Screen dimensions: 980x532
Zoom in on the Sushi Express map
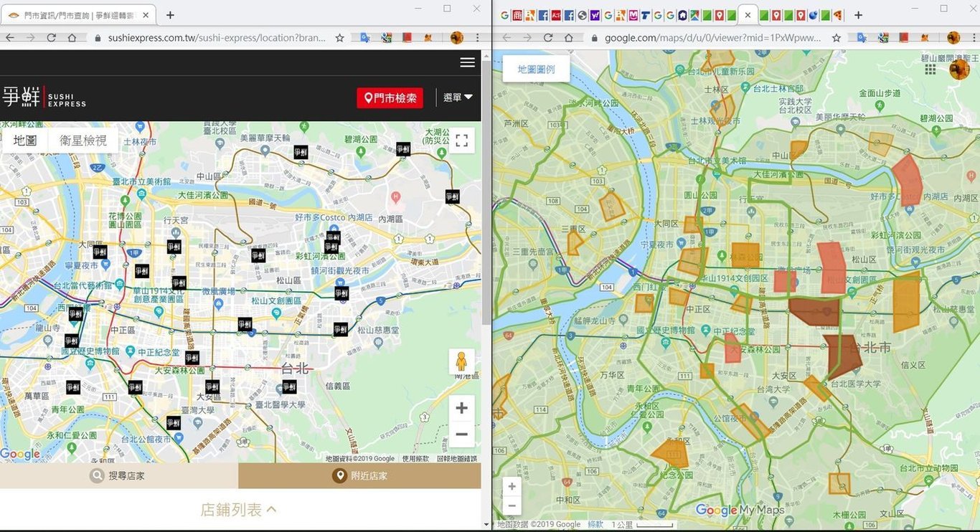click(461, 408)
